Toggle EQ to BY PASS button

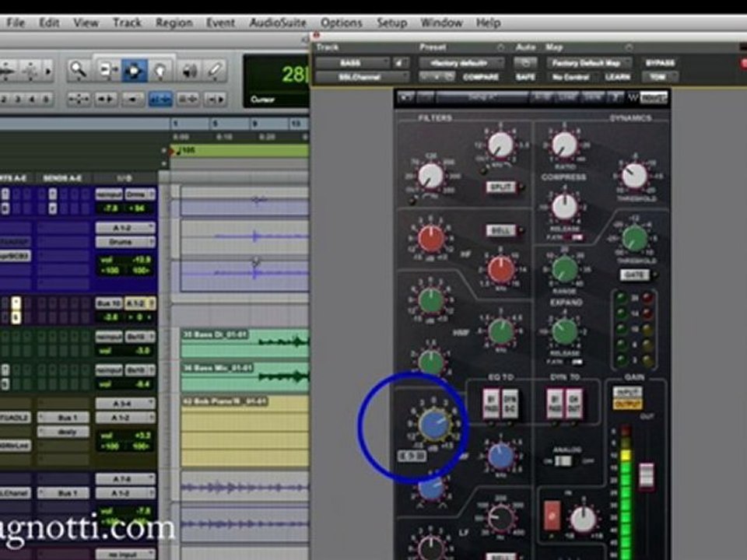[491, 404]
